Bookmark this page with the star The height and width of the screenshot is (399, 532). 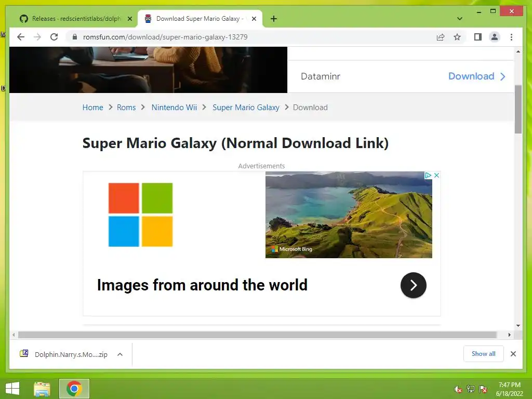[x=457, y=37]
